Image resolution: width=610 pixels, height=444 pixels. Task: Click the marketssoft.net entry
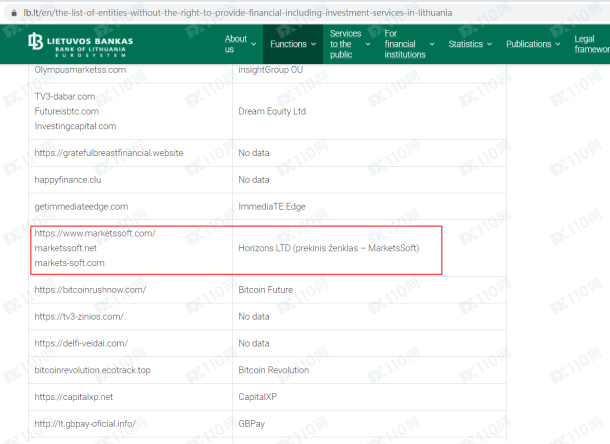coord(65,248)
